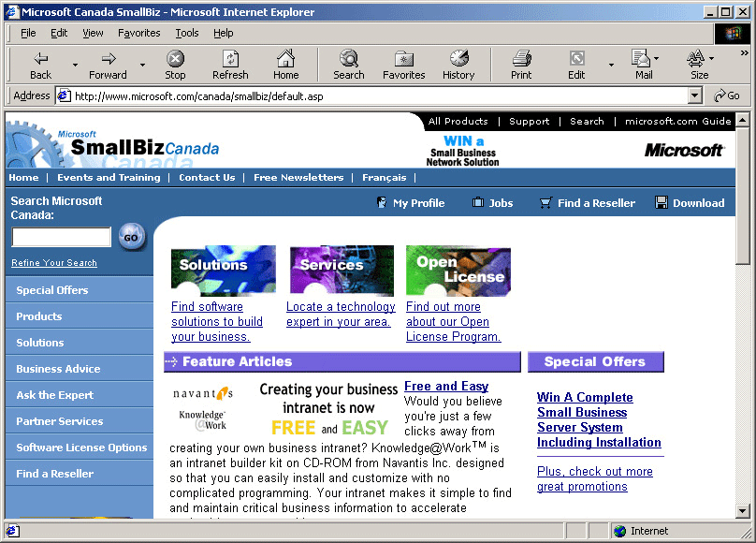Click the Mail toolbar icon
This screenshot has width=756, height=543.
pos(641,58)
